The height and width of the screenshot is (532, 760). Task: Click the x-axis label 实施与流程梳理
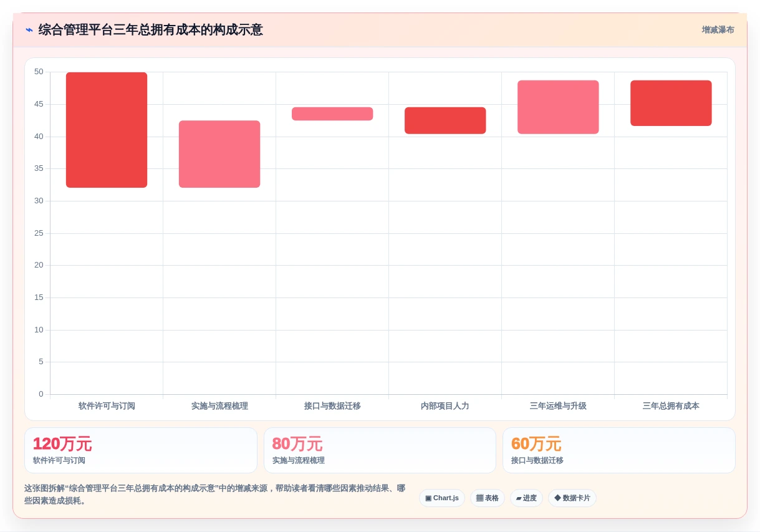219,406
